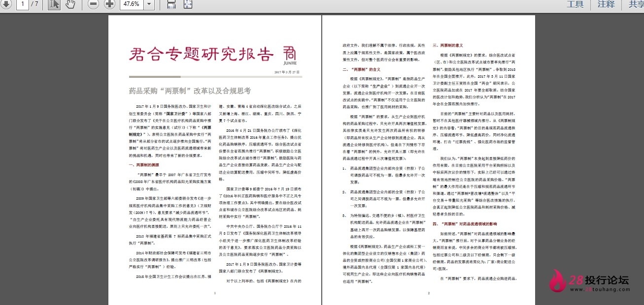Screen dimensions: 644x305
Task: Open the 工具 (Tools) pane
Action: coord(575,4)
